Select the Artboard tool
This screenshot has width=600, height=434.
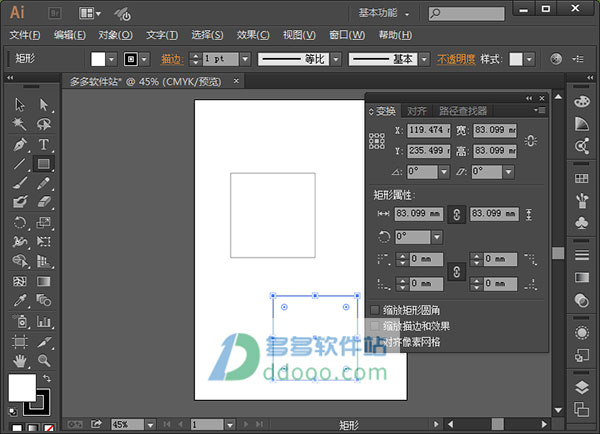point(20,341)
